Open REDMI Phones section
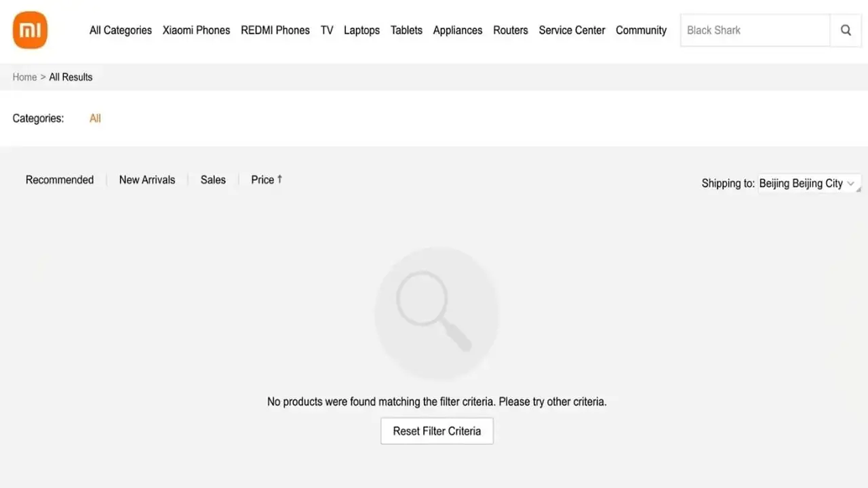The width and height of the screenshot is (868, 488). tap(275, 30)
